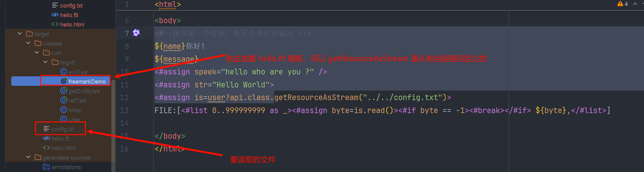Click the ${name} interpolation on line 8
644x172 pixels.
click(170, 46)
